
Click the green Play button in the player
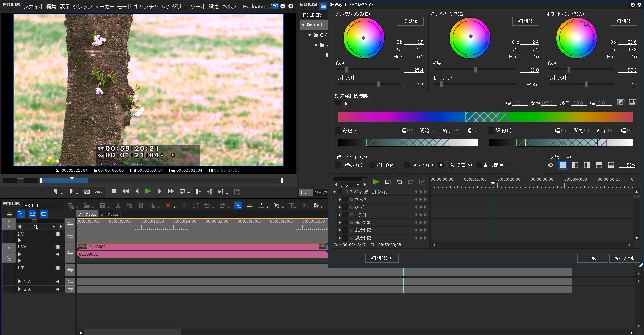pos(148,191)
